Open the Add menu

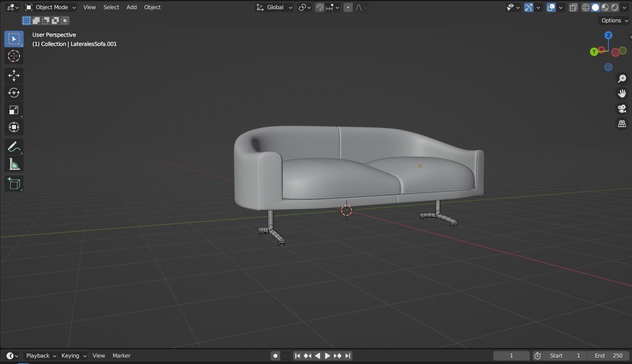(131, 7)
